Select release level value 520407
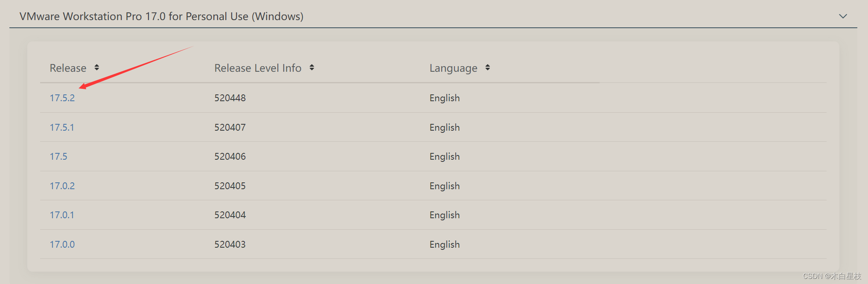Screen dimensions: 868x284 (x=230, y=127)
